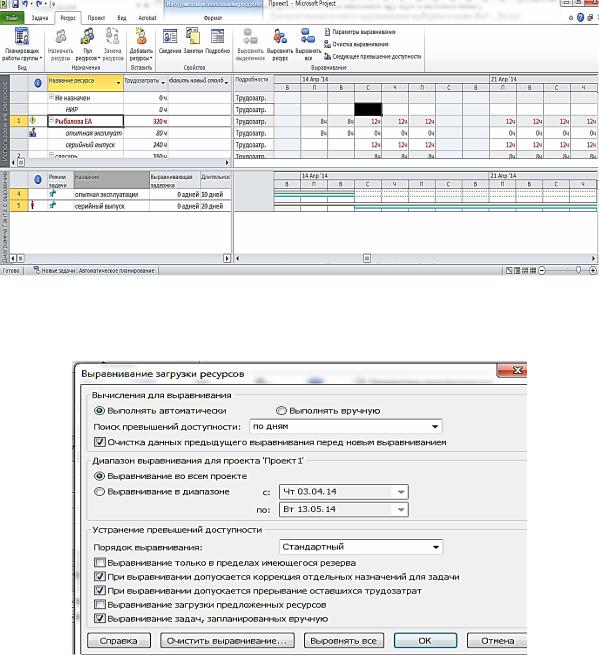Click the zoom slider handle in the status bar
The image size is (599, 655).
[x=579, y=271]
